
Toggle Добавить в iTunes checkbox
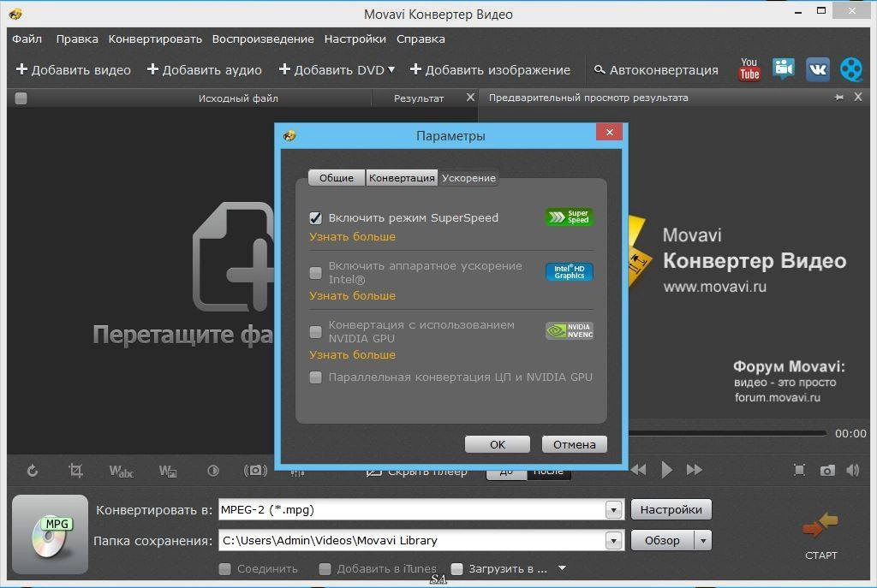click(x=325, y=569)
